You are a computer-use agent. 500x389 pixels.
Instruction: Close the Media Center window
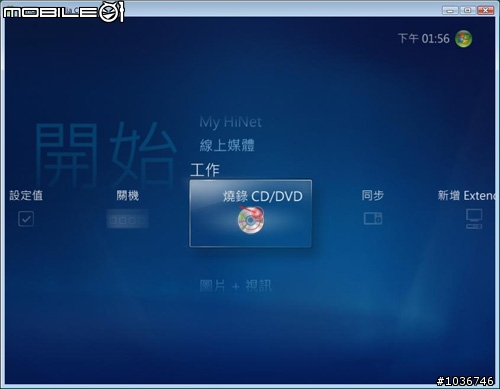pos(486,10)
